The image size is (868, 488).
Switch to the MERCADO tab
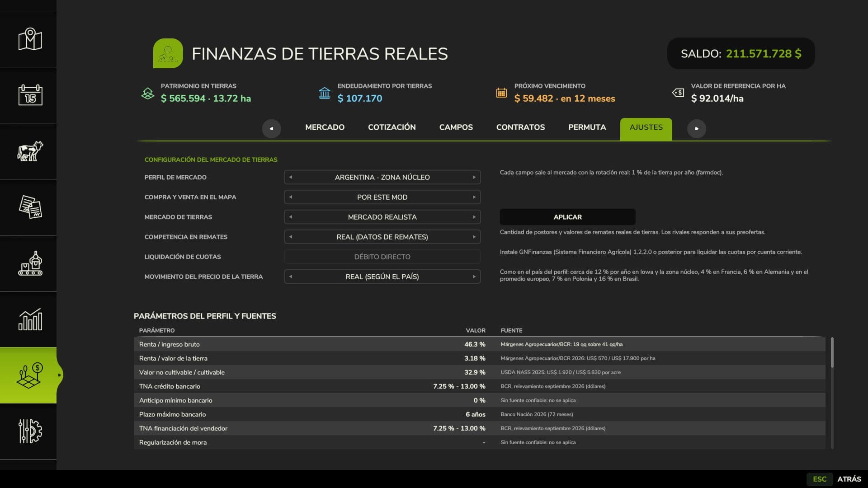tap(325, 127)
